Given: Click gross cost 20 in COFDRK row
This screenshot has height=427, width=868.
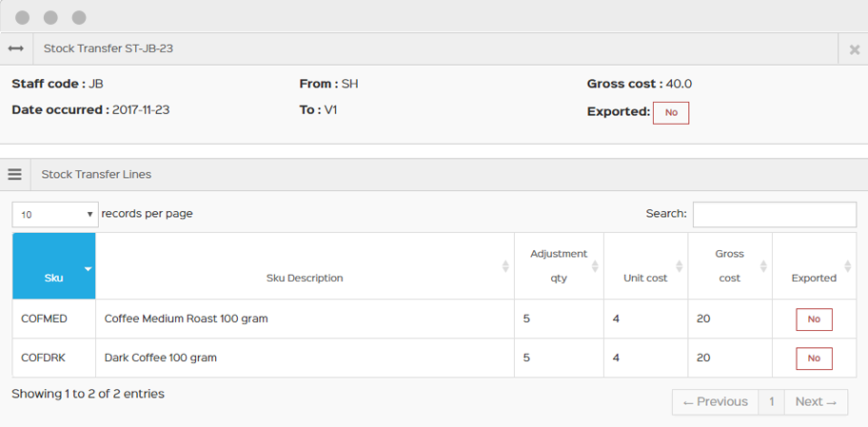Looking at the screenshot, I should point(703,358).
